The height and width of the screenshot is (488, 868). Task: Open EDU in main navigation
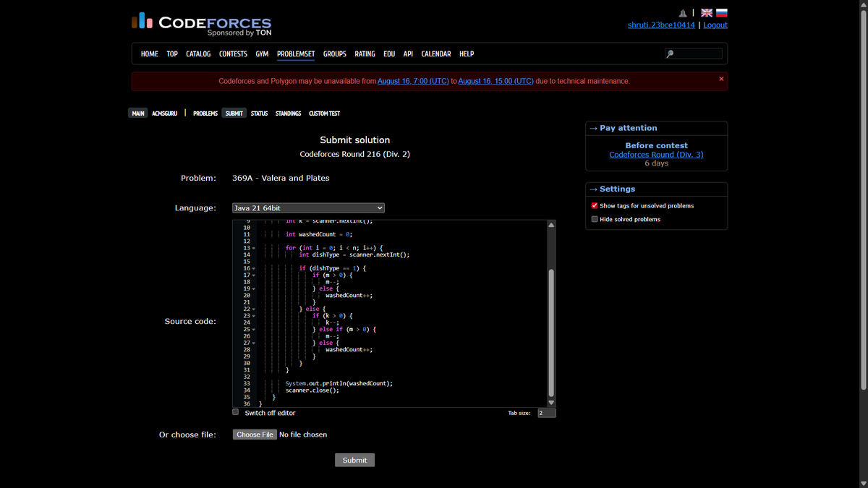click(x=389, y=54)
